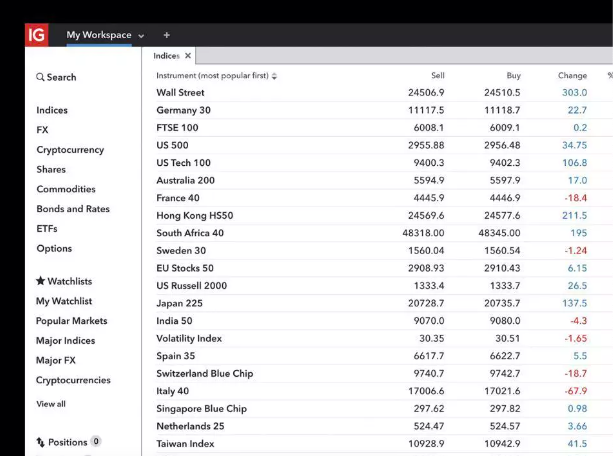The image size is (613, 456).
Task: Click the Sell column header
Action: tap(437, 75)
